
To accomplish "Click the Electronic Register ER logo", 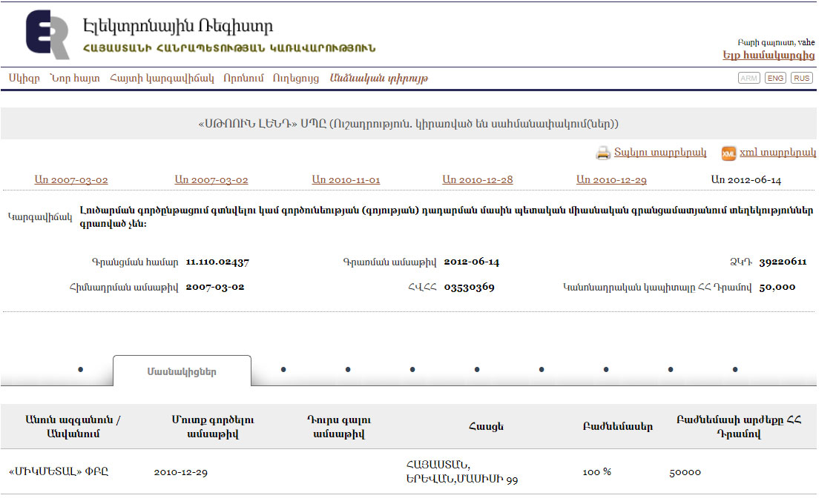I will [x=47, y=34].
